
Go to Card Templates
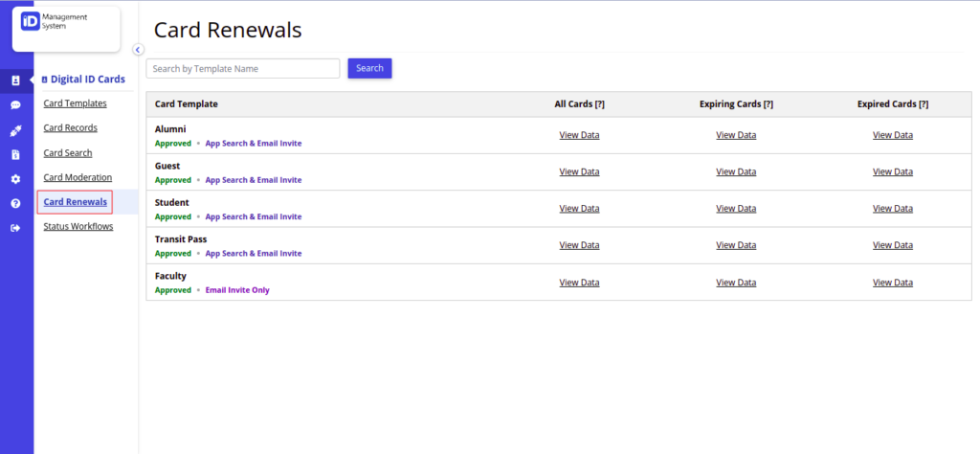click(x=75, y=103)
